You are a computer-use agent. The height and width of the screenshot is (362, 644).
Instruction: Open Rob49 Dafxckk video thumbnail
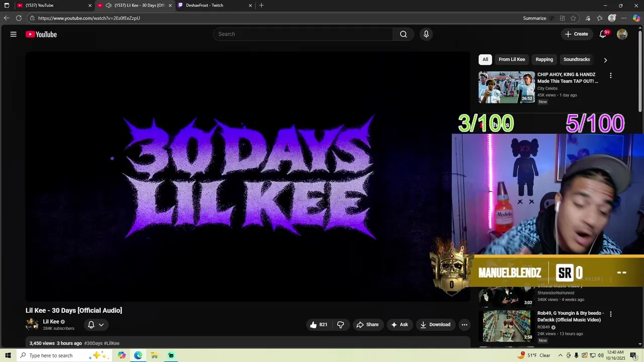507,325
